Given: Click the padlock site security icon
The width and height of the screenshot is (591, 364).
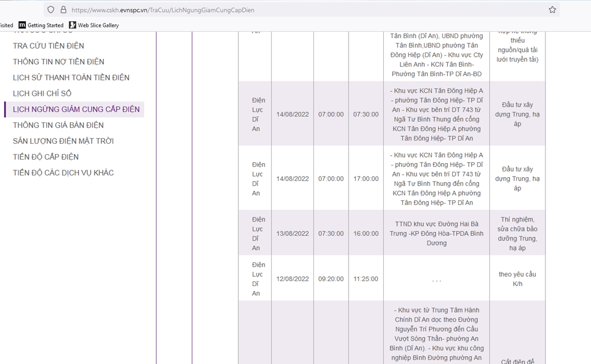Looking at the screenshot, I should [x=63, y=10].
